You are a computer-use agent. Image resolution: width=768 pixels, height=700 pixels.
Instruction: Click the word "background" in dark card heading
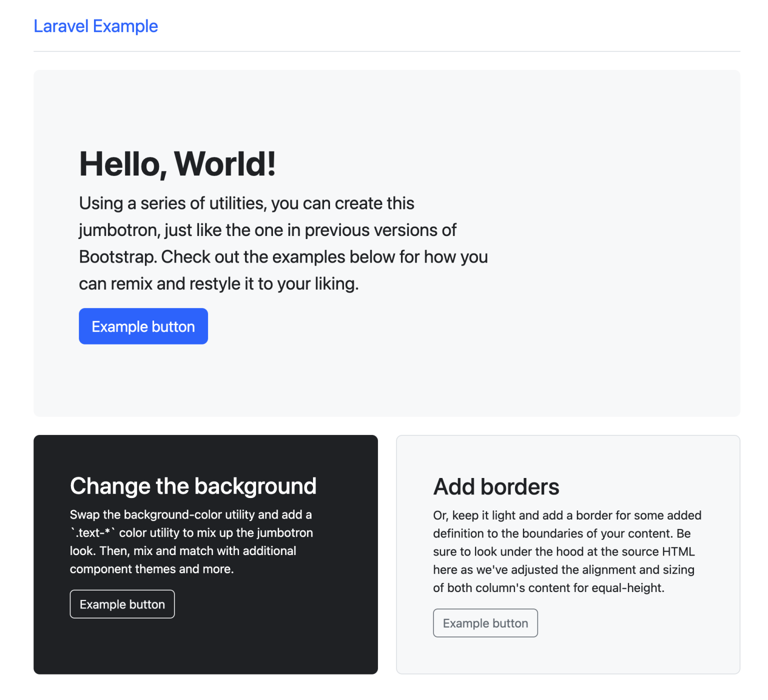255,486
